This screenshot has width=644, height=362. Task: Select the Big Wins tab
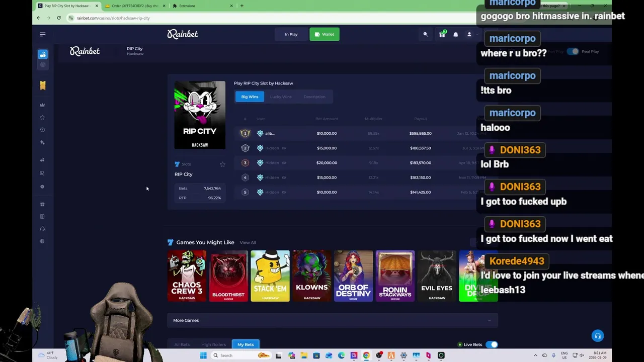[250, 97]
